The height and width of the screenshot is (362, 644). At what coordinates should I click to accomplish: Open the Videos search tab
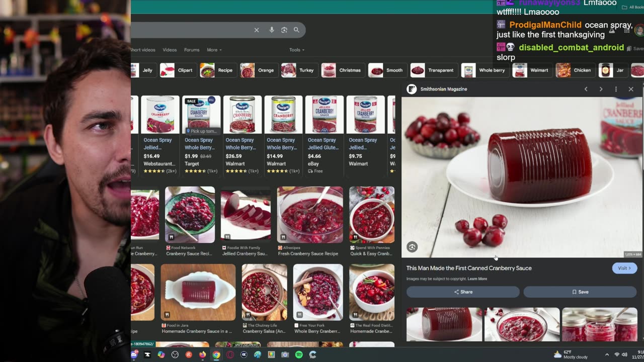click(x=170, y=50)
